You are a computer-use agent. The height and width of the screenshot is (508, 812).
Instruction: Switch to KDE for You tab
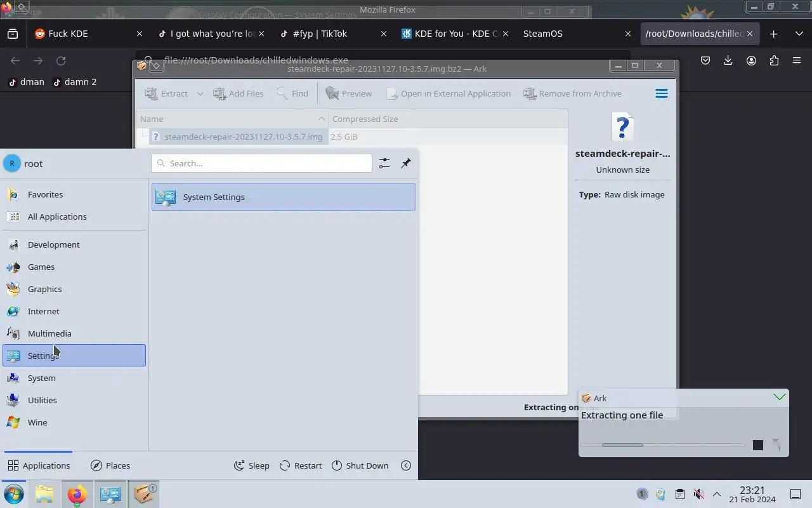coord(454,34)
